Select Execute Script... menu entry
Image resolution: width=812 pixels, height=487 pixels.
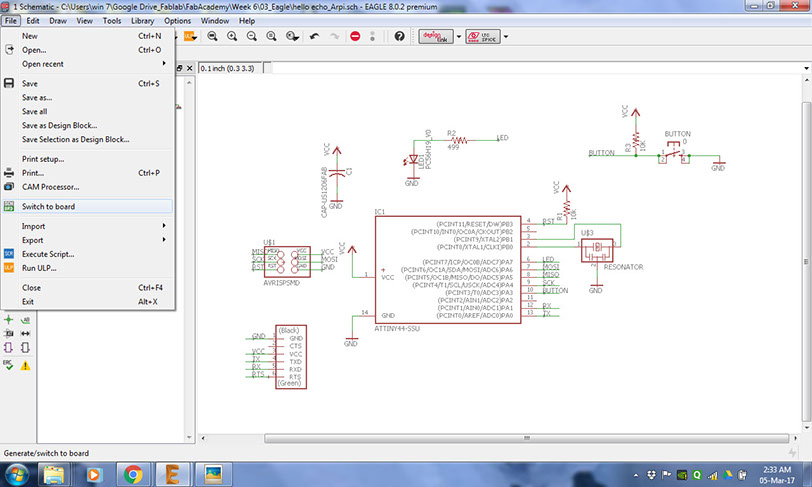(x=88, y=254)
